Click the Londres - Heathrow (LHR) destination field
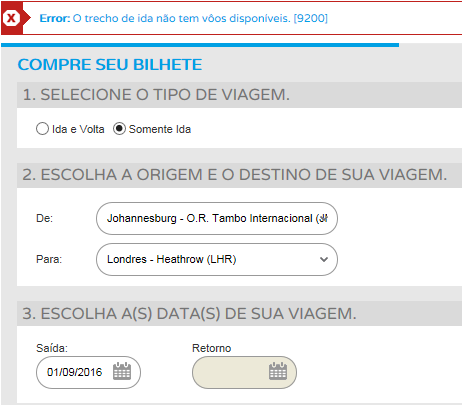The image size is (463, 406). (217, 259)
